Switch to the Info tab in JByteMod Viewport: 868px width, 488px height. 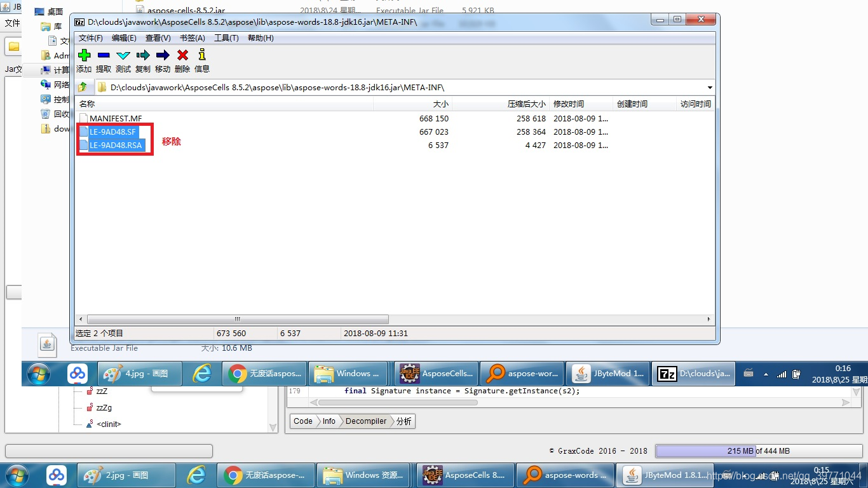[329, 421]
